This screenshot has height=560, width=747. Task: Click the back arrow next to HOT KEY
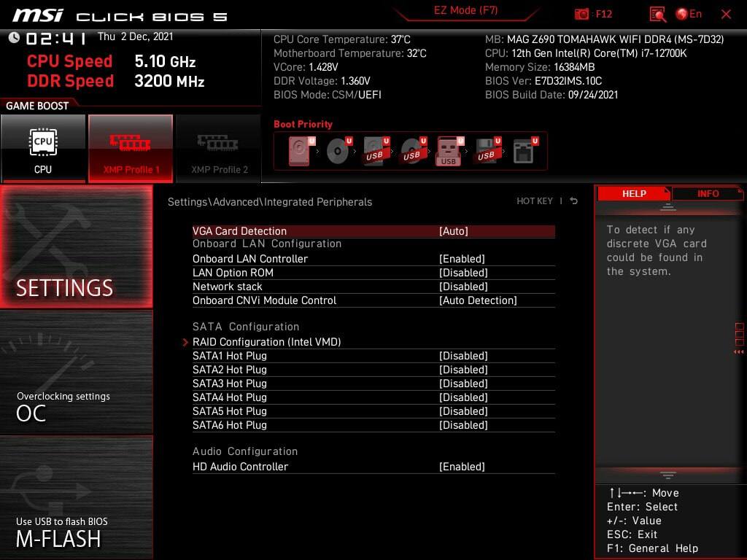(574, 201)
